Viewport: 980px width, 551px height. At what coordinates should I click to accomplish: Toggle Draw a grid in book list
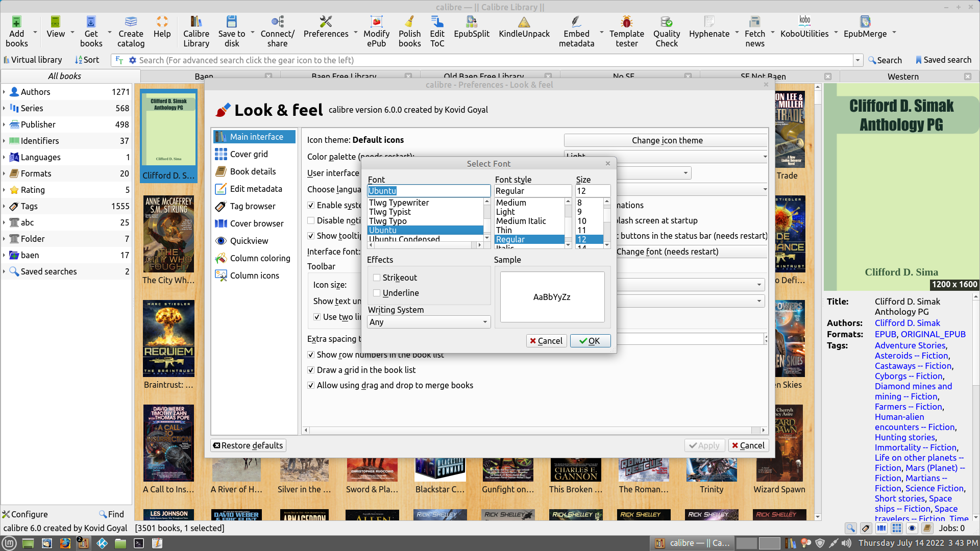(x=311, y=370)
